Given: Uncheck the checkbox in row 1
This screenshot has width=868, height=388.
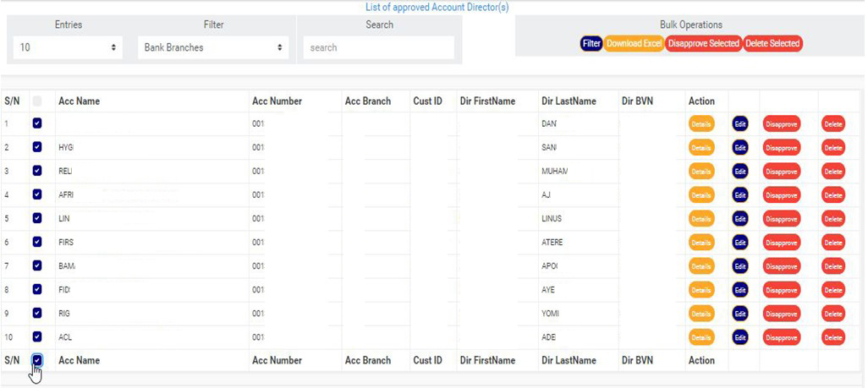Looking at the screenshot, I should click(x=37, y=123).
